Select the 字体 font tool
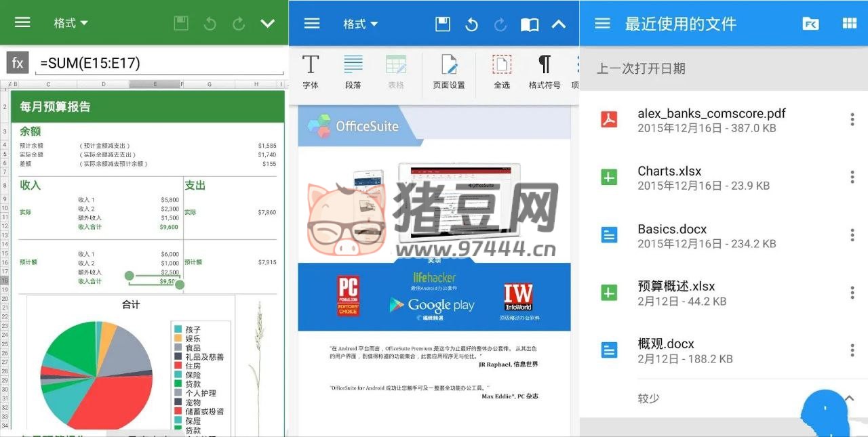The width and height of the screenshot is (868, 437). pos(311,71)
